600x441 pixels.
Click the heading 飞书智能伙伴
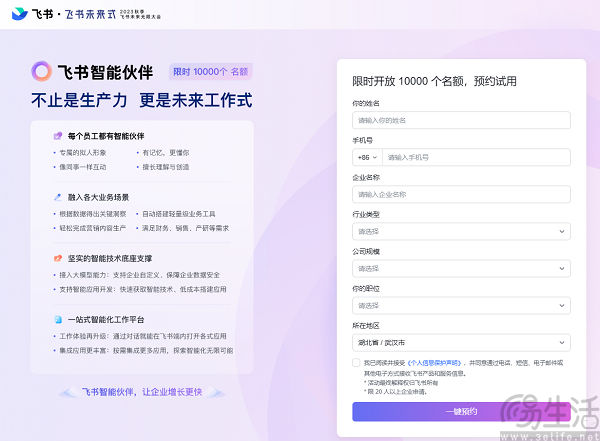click(105, 72)
